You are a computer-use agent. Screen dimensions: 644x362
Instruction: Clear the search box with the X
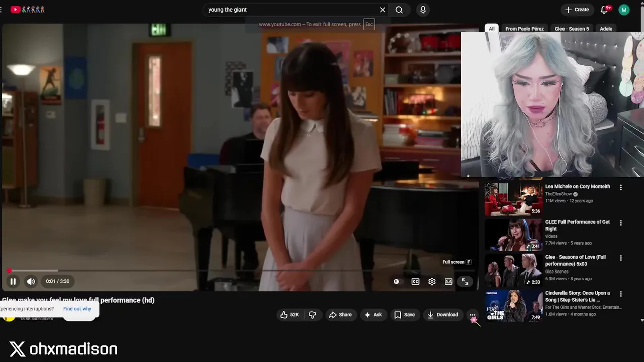[382, 10]
